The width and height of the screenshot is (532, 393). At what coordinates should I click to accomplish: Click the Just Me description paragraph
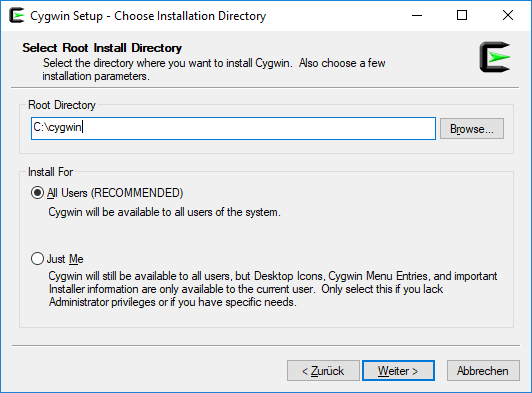(x=273, y=289)
